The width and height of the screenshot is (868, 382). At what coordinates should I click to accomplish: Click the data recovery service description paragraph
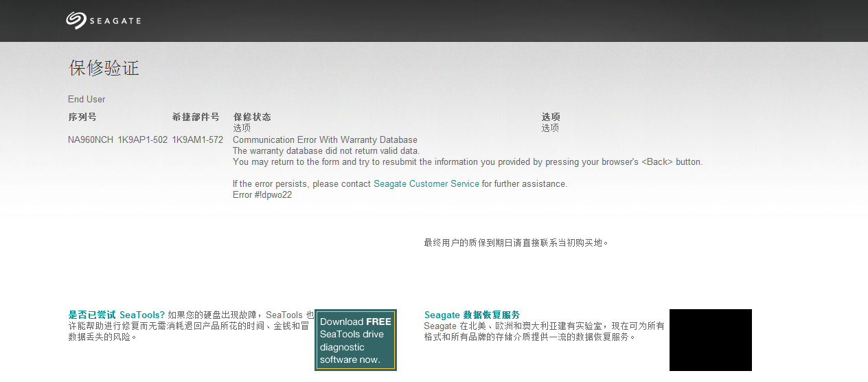(x=544, y=331)
